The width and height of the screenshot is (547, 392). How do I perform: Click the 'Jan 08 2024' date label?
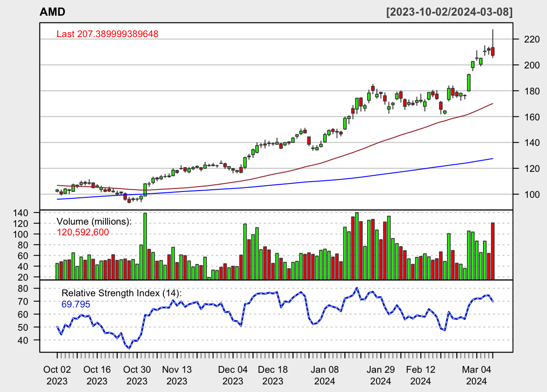pos(325,375)
